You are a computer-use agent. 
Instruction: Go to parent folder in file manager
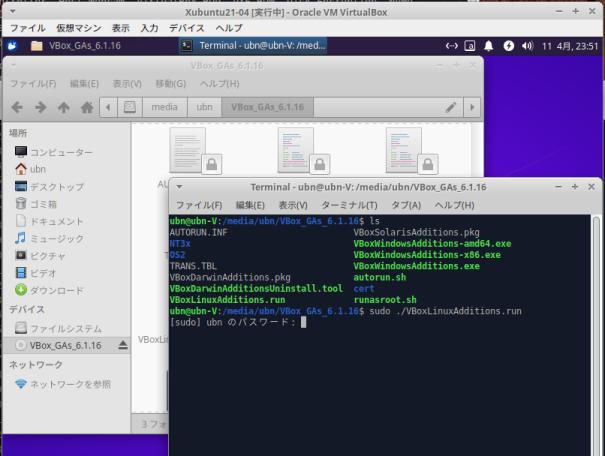pyautogui.click(x=64, y=107)
